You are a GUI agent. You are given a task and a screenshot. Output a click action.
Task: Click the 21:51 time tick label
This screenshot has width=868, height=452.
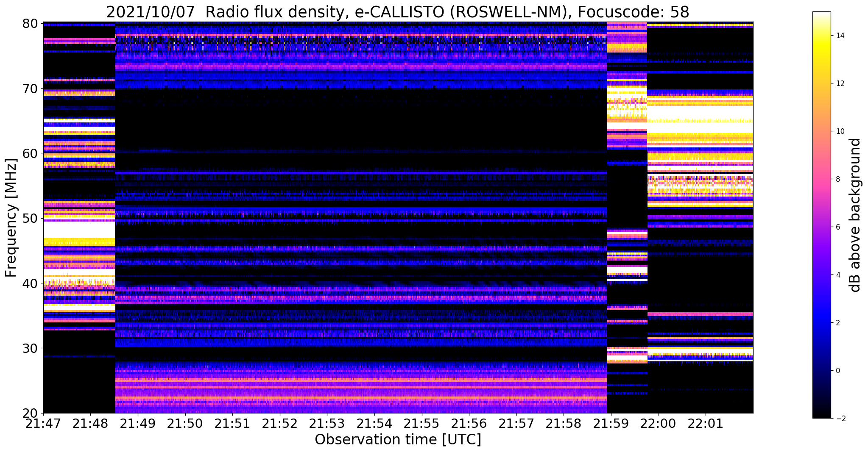click(232, 424)
